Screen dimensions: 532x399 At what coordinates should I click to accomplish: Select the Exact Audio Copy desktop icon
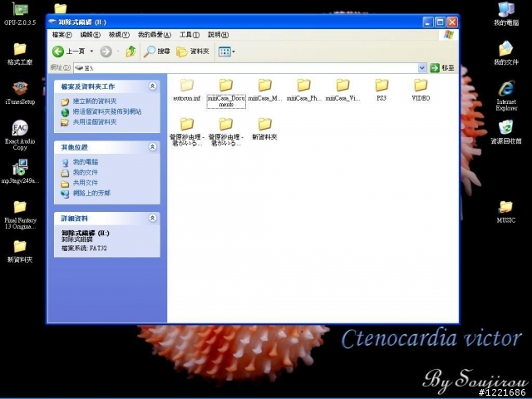20,135
